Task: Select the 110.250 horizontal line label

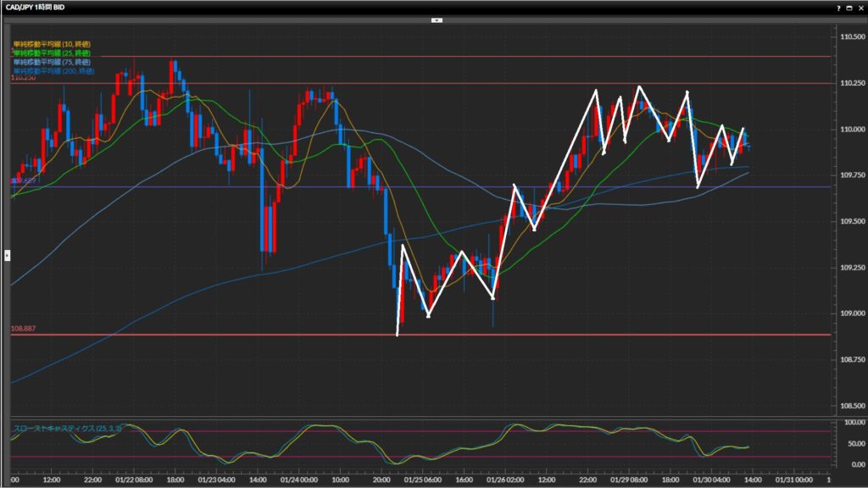Action: (x=23, y=79)
